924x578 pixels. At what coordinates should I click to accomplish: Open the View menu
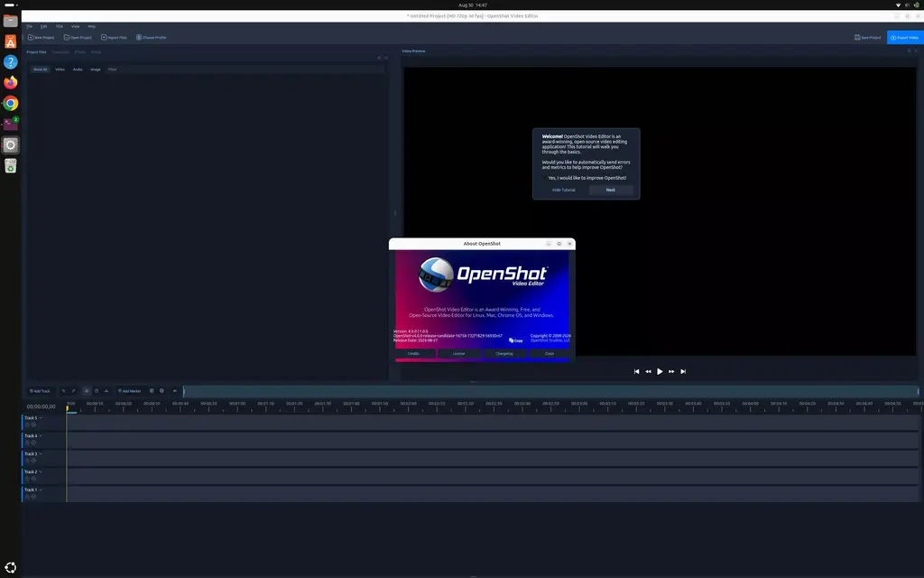(76, 26)
